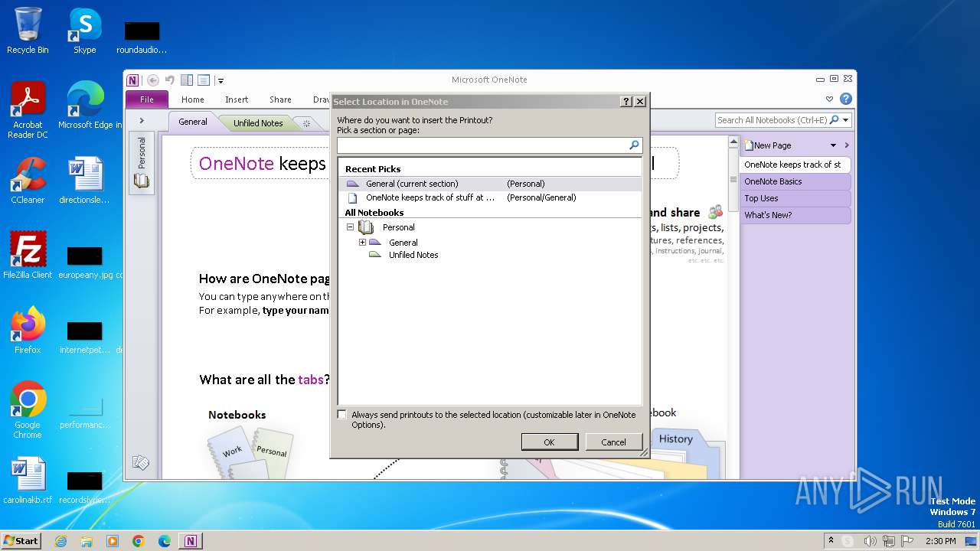980x551 pixels.
Task: Open the File tab
Action: (147, 99)
